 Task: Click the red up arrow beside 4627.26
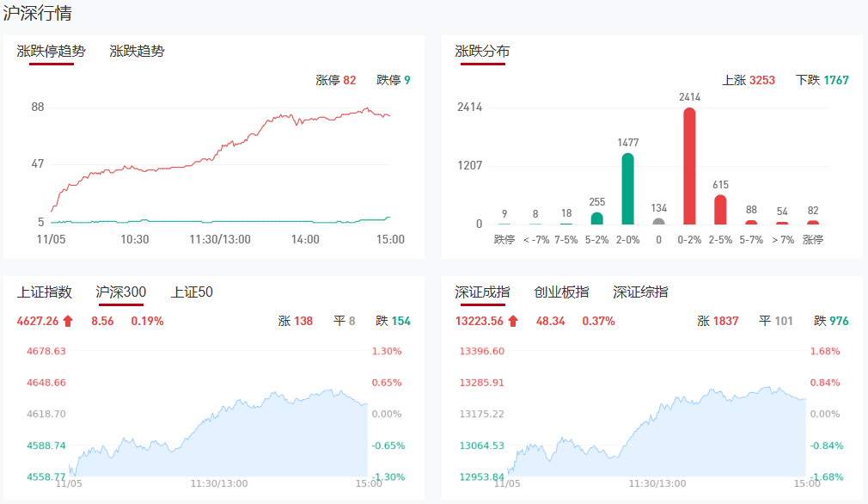coord(69,322)
